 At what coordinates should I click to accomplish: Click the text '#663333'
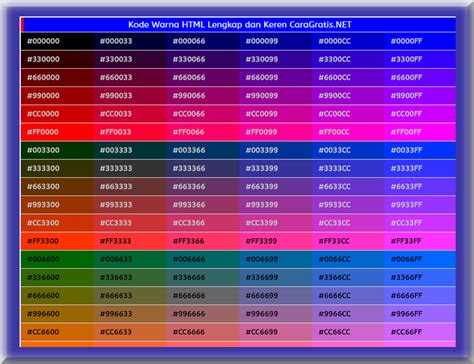pos(116,187)
